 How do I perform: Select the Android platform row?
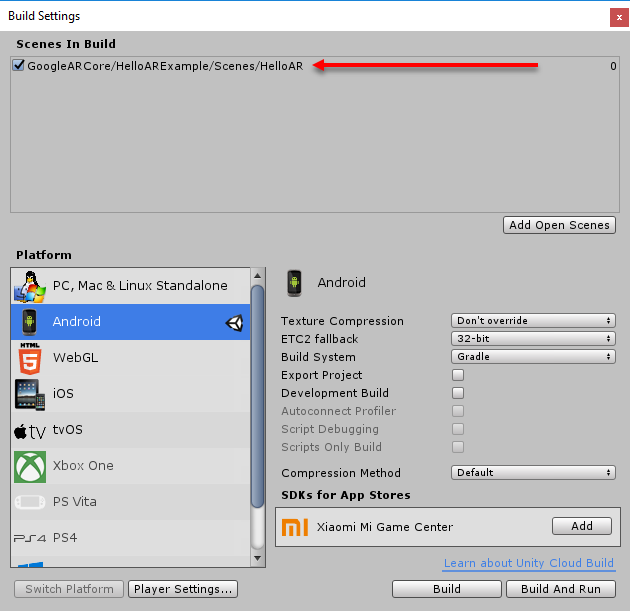tap(131, 322)
